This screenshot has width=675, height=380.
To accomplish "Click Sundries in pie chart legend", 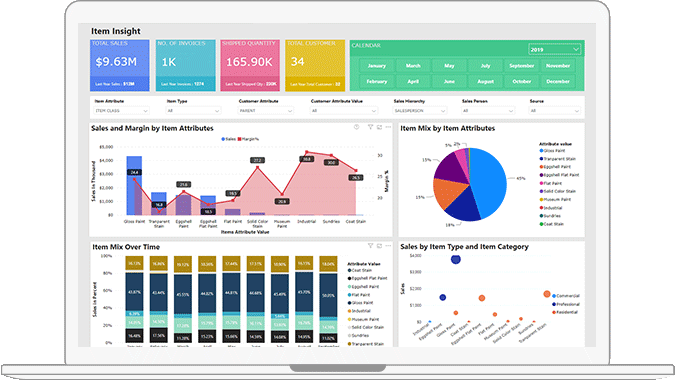I will click(551, 216).
